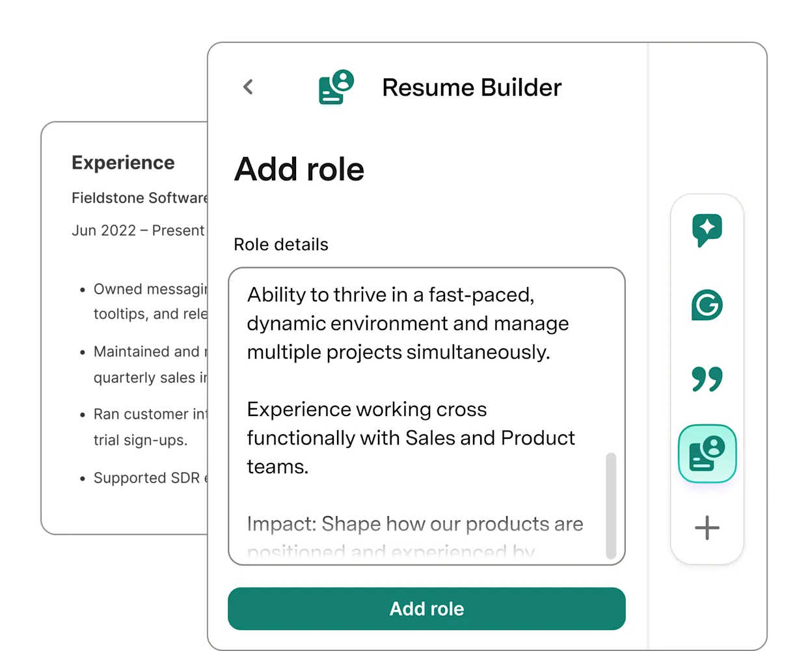
Task: Click the Role details field label
Action: coord(281,244)
